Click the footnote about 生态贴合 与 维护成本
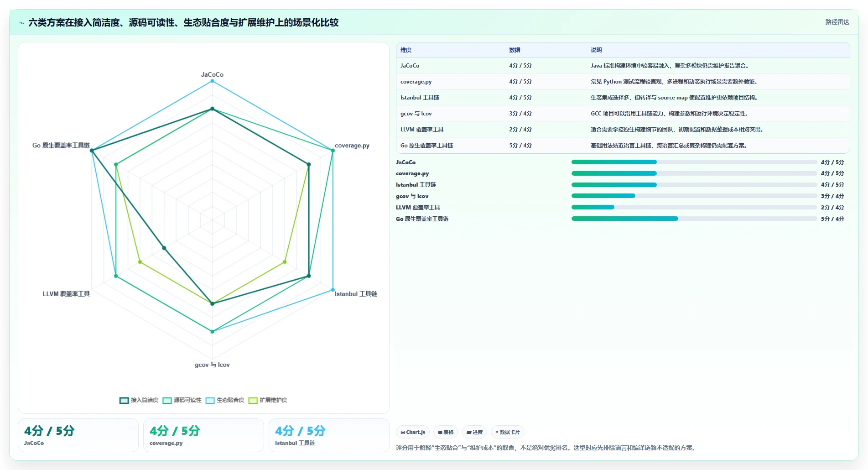 tap(547, 448)
